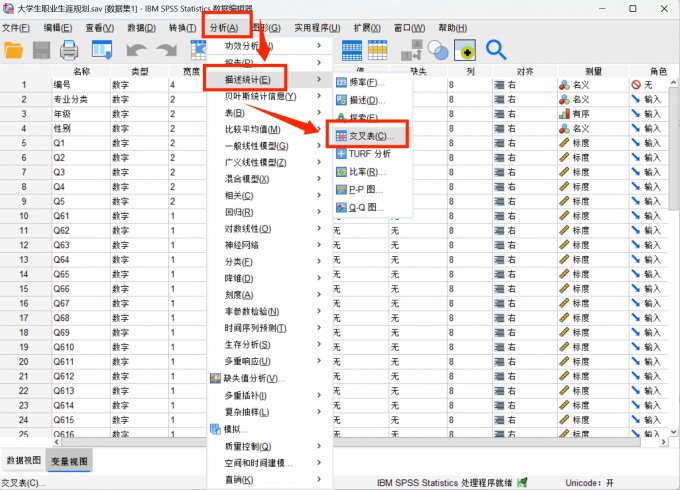
Task: Open the 窗口(W) menu
Action: pyautogui.click(x=410, y=28)
